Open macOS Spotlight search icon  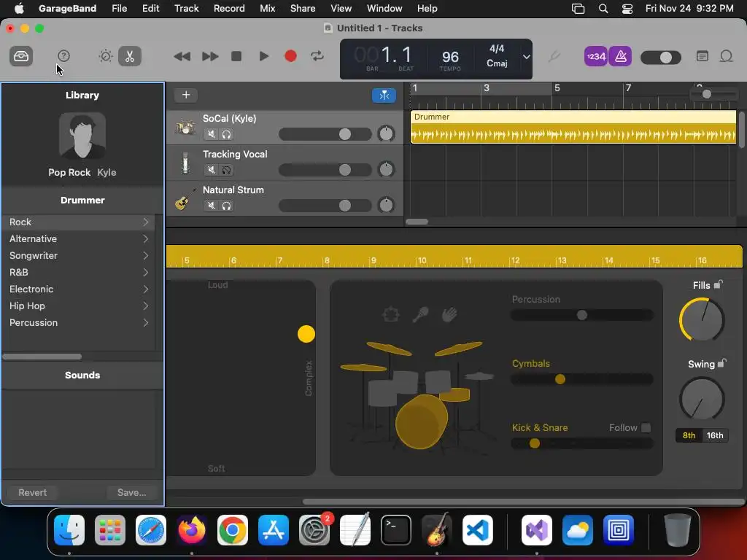[603, 9]
